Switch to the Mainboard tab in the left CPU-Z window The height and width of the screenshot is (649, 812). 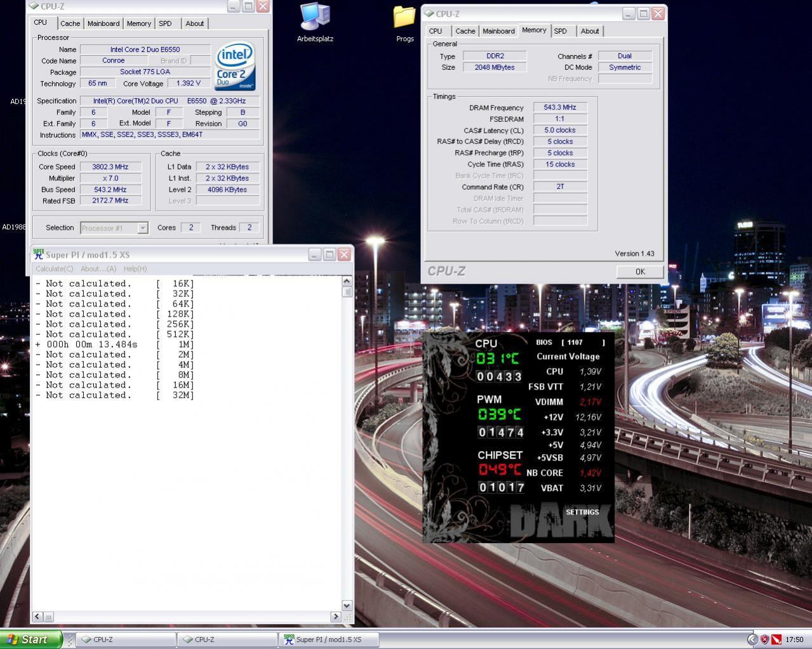(x=103, y=23)
